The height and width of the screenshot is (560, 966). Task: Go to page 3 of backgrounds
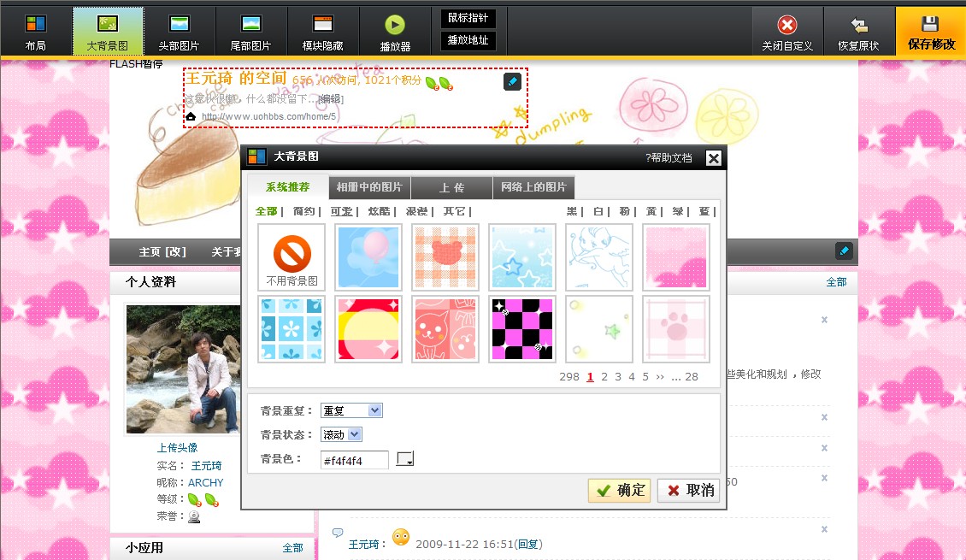[618, 376]
